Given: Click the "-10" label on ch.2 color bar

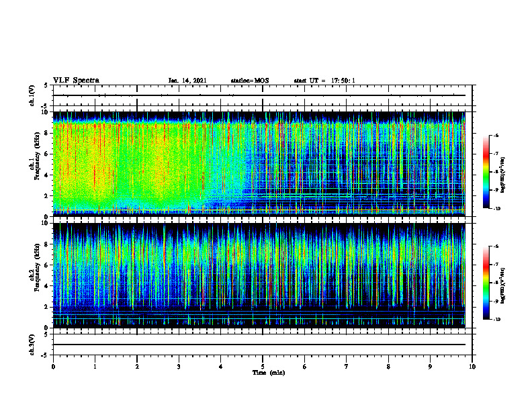Looking at the screenshot, I should point(496,320).
